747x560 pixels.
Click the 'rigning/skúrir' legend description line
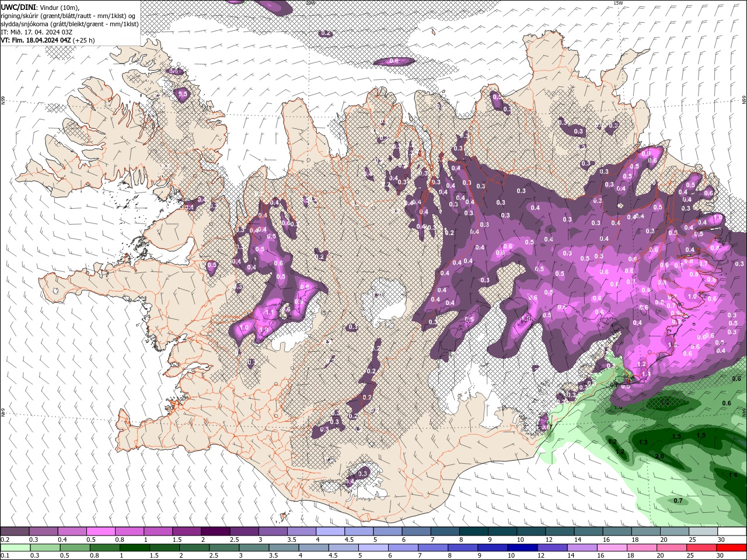pos(68,15)
